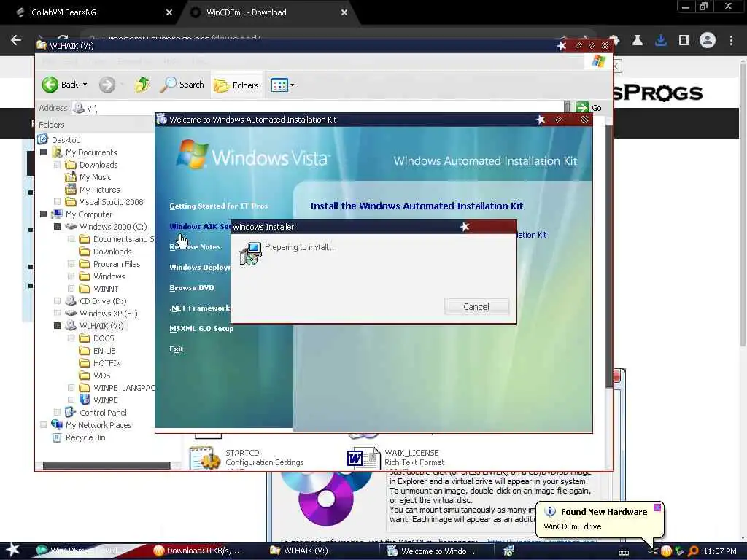
Task: Select the WINPE item icon
Action: [x=85, y=400]
